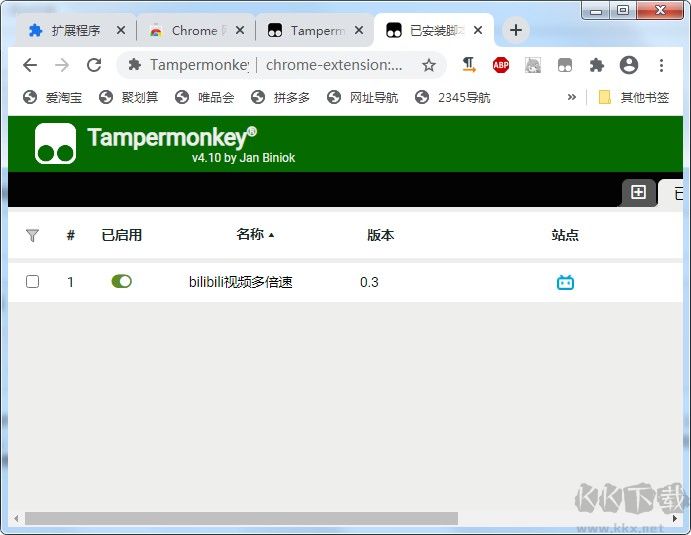Click the browser forward arrow
The image size is (691, 535).
click(62, 65)
